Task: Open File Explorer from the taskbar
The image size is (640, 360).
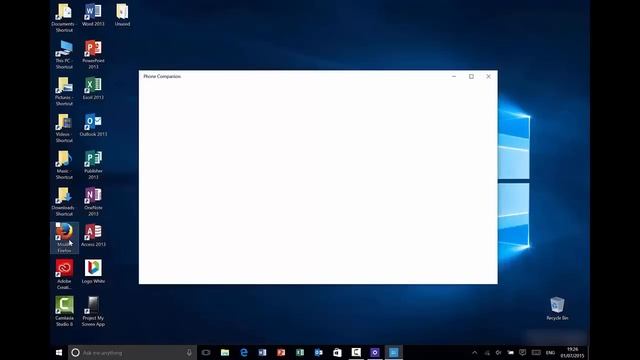Action: coord(225,352)
